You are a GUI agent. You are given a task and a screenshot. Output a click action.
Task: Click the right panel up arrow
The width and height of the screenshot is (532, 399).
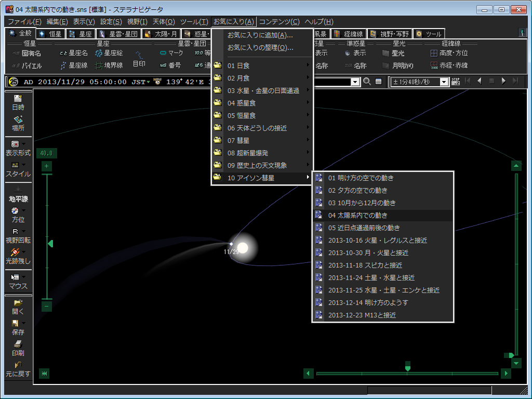point(516,166)
